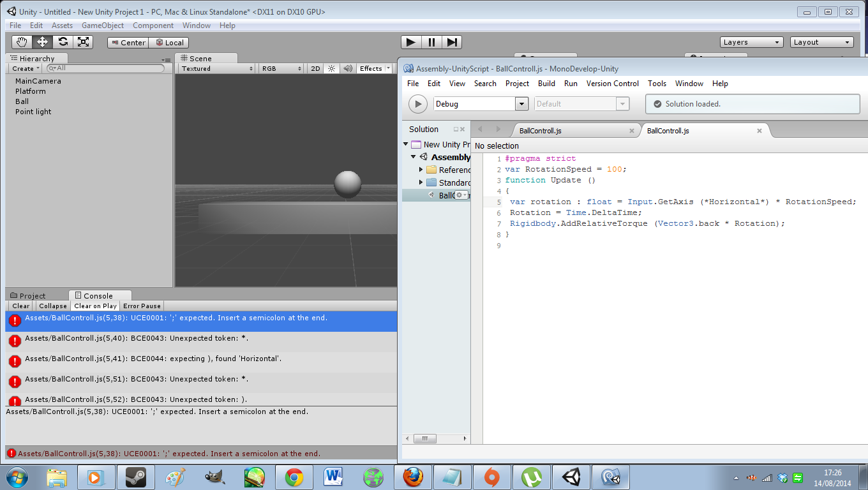
Task: Toggle Scene view audio speaker icon
Action: [347, 68]
